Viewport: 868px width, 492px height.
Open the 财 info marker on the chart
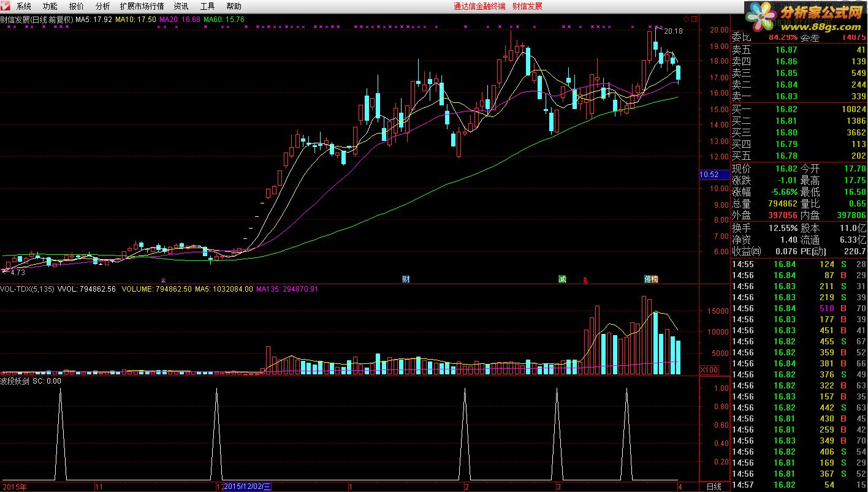(x=406, y=279)
